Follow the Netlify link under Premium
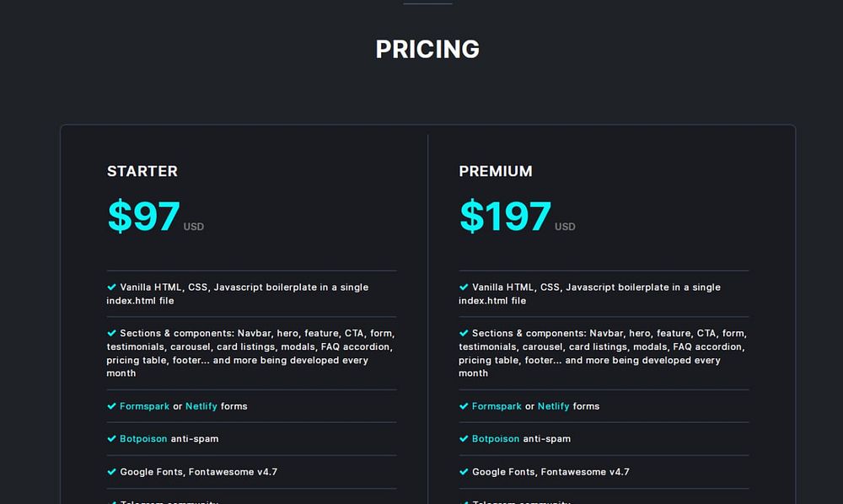Screen dimensions: 843x504 pyautogui.click(x=554, y=406)
